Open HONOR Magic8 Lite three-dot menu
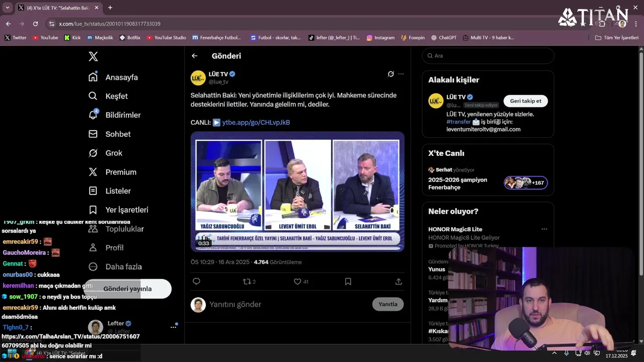 point(544,229)
